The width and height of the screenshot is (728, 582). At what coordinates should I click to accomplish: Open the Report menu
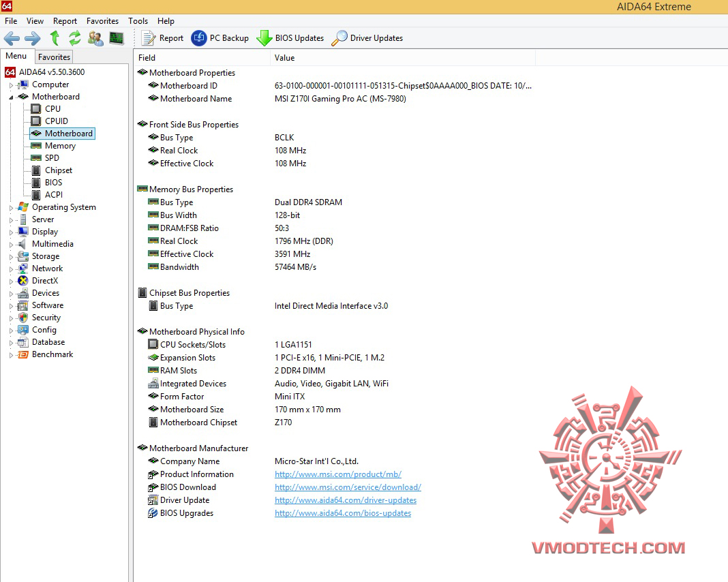[x=65, y=21]
